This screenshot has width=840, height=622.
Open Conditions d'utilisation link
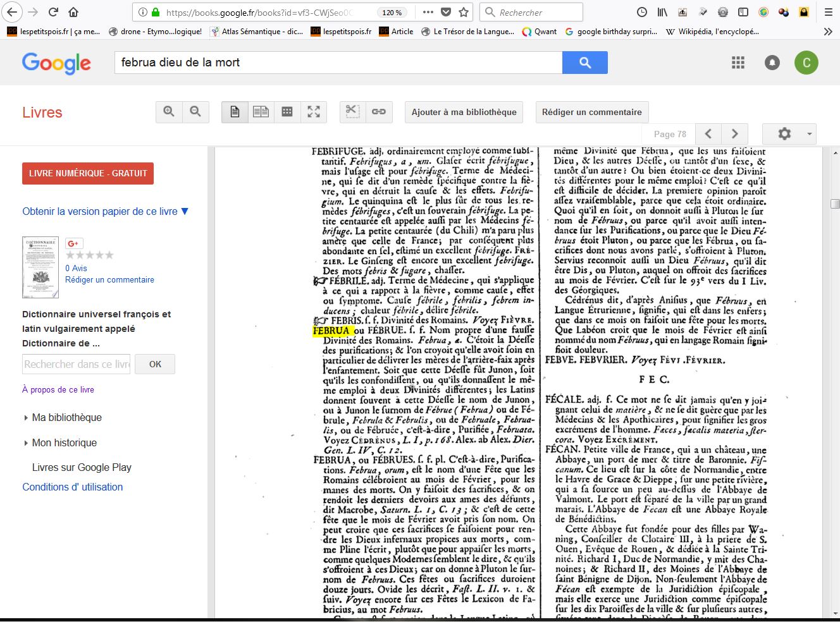point(73,487)
